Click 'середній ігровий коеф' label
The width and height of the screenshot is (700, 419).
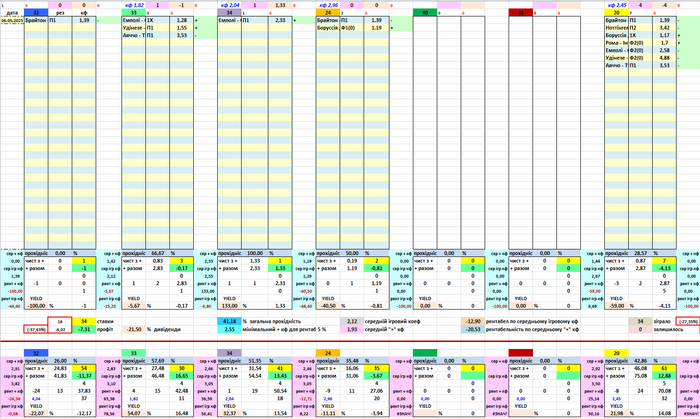coord(392,321)
